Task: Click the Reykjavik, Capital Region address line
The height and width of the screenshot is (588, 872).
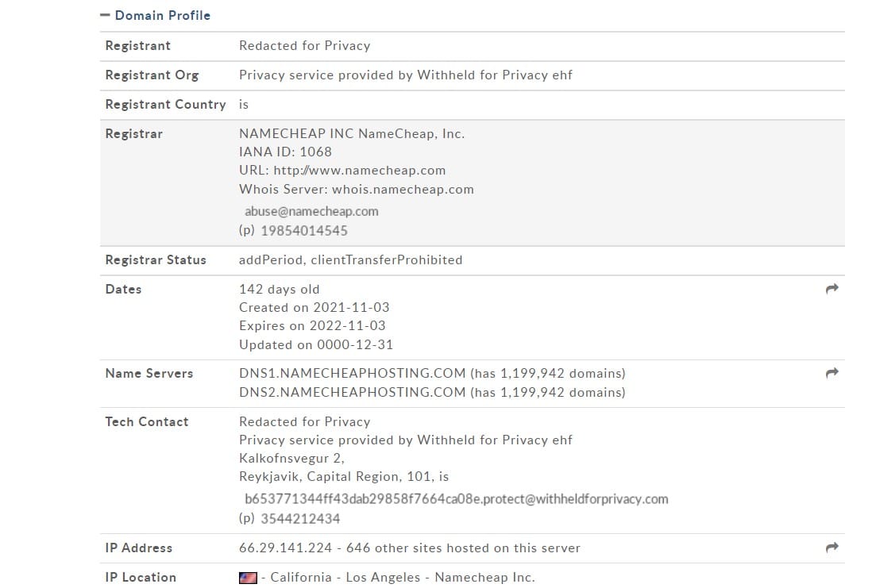Action: [x=344, y=476]
